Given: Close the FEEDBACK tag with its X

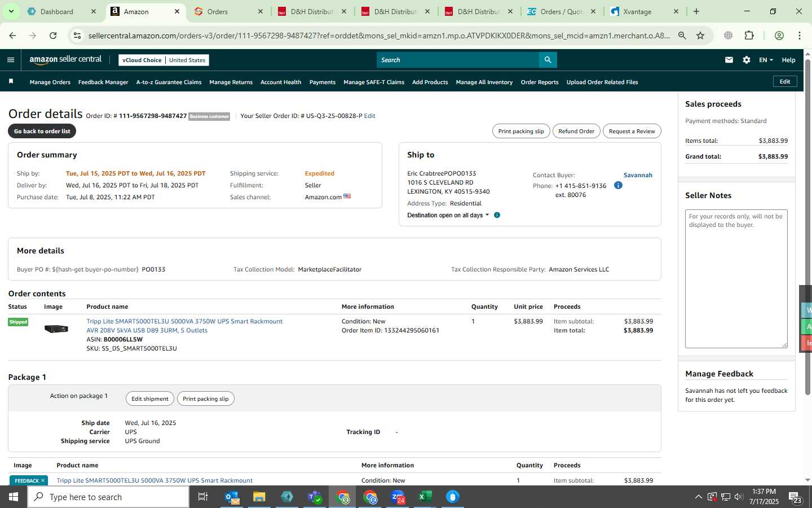Looking at the screenshot, I should [x=42, y=481].
